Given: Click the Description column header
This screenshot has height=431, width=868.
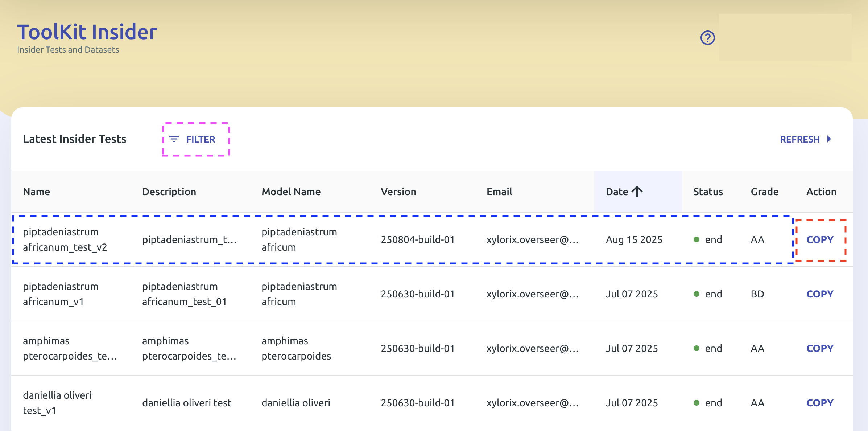Looking at the screenshot, I should coord(169,192).
